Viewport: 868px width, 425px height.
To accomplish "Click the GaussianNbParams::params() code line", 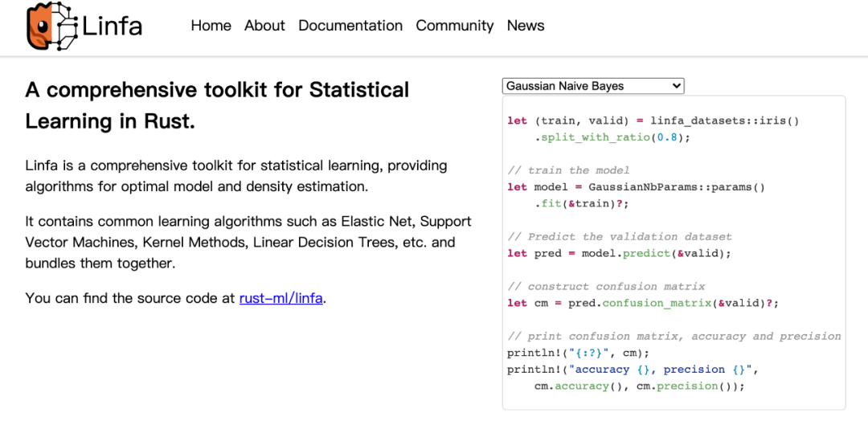I will tap(636, 187).
